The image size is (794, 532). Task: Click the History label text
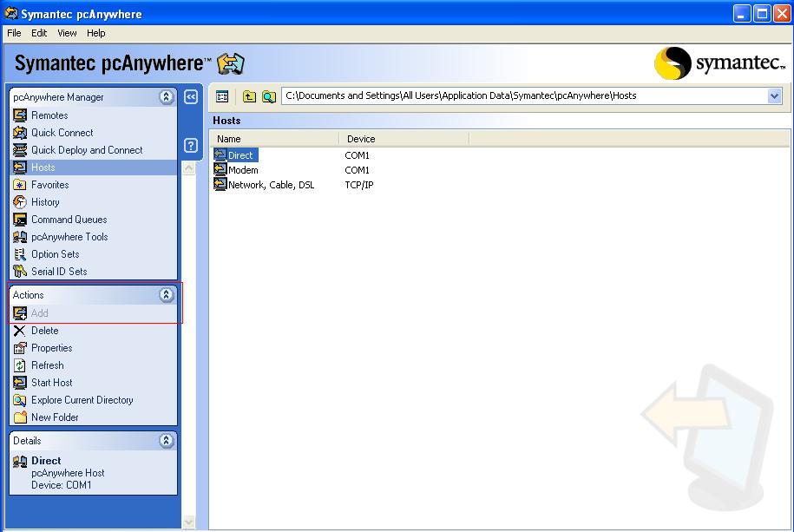click(x=45, y=202)
